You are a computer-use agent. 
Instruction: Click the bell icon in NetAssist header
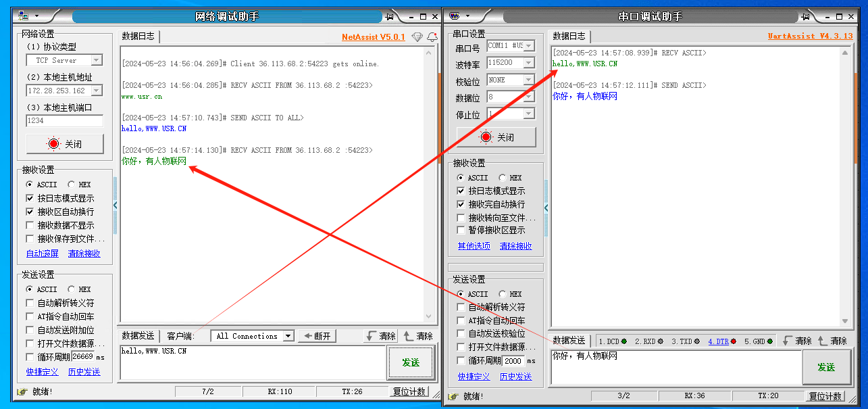click(432, 37)
